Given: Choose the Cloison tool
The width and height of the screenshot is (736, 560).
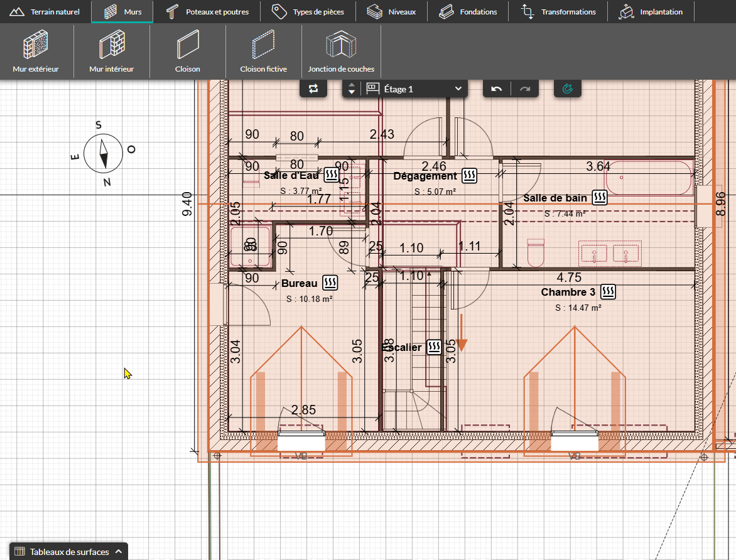Looking at the screenshot, I should 188,51.
